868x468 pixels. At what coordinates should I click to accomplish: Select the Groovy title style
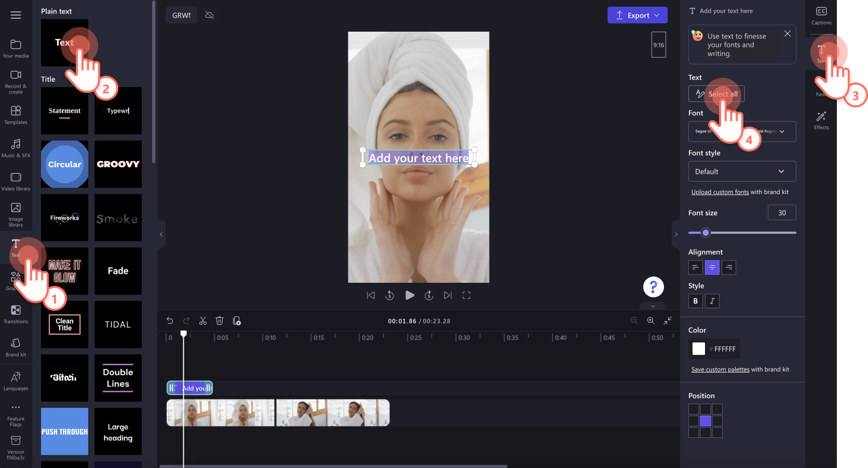tap(118, 164)
